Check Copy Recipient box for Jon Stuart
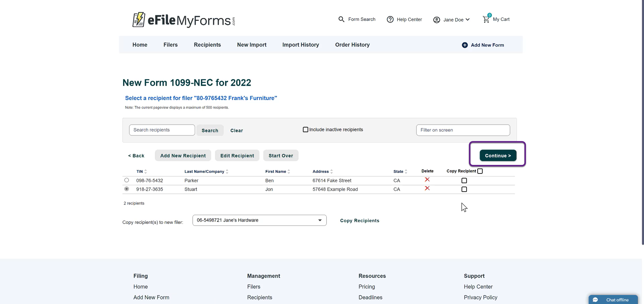The width and height of the screenshot is (644, 304). (464, 189)
